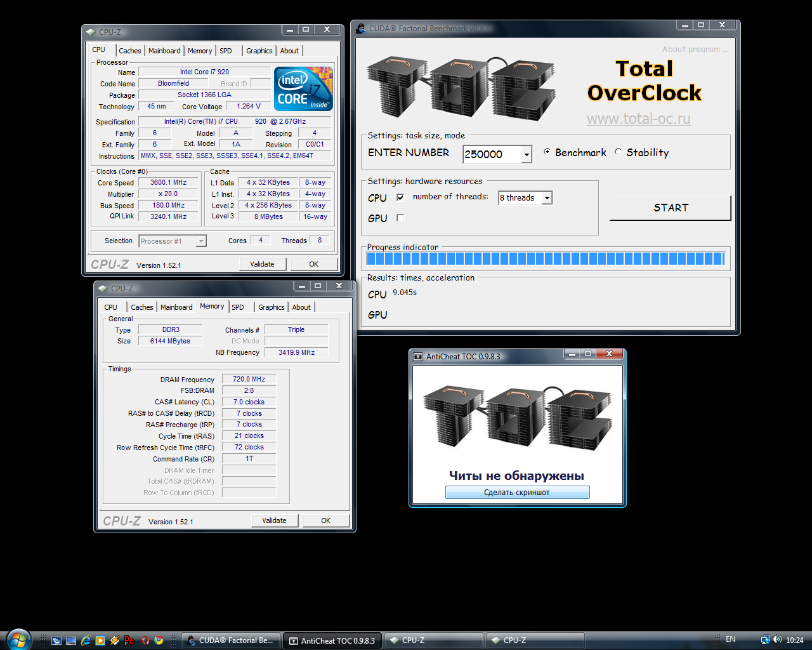Click the taskbar clock showing 10:24

[x=794, y=640]
